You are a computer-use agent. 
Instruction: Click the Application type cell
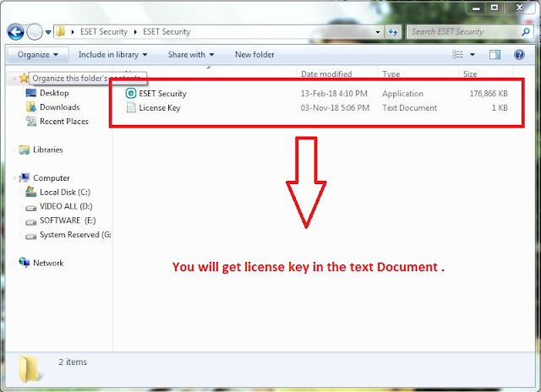tap(402, 94)
